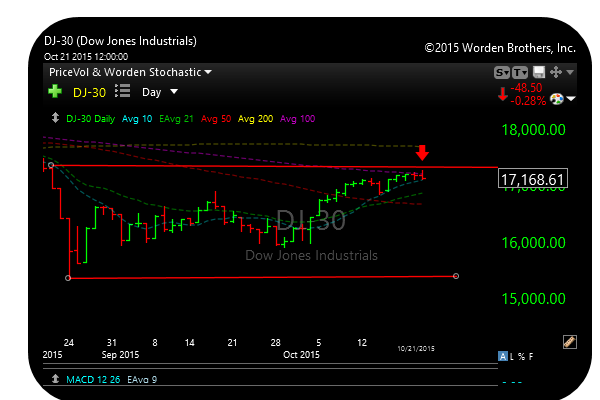Click the ©2015 Worden Brothers, Inc. text
The width and height of the screenshot is (600, 400).
tap(500, 48)
